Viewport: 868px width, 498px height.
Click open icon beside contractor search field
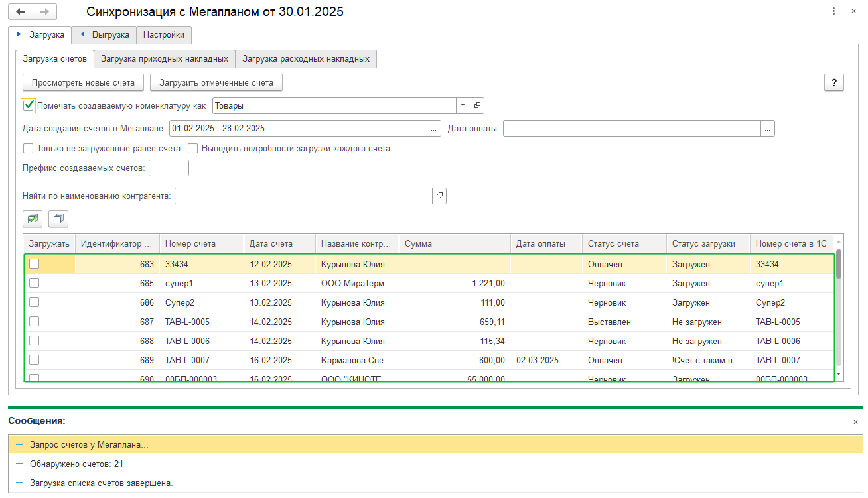tap(439, 196)
